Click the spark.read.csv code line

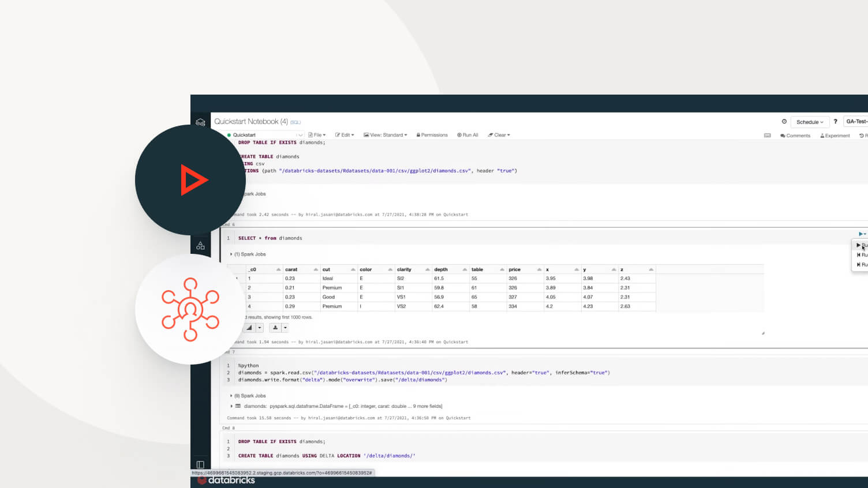click(x=424, y=373)
